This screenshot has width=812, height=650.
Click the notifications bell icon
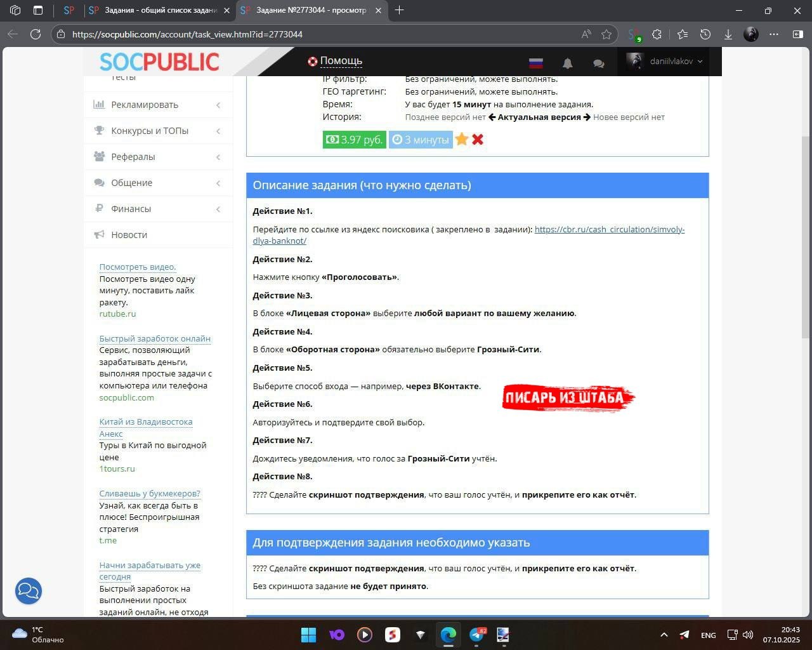pyautogui.click(x=567, y=63)
